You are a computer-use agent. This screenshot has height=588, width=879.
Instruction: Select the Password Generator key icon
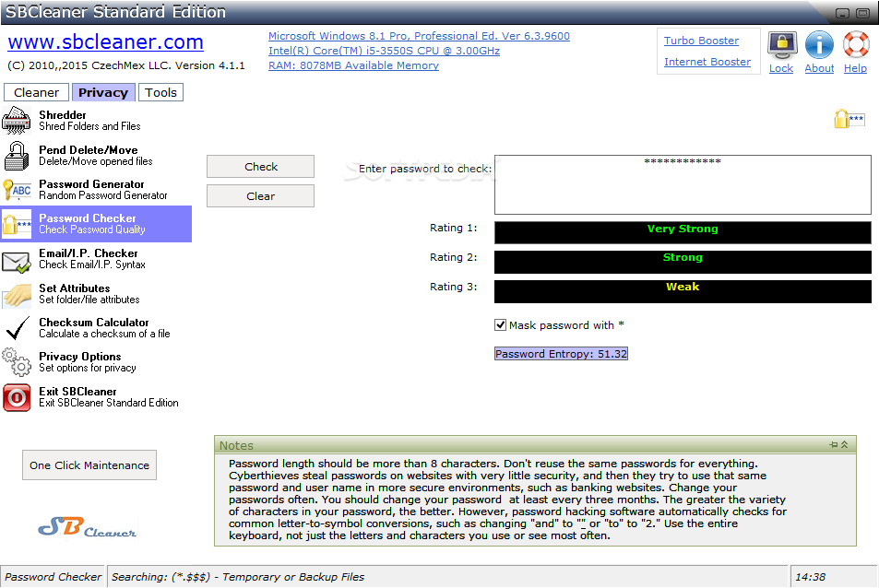17,190
